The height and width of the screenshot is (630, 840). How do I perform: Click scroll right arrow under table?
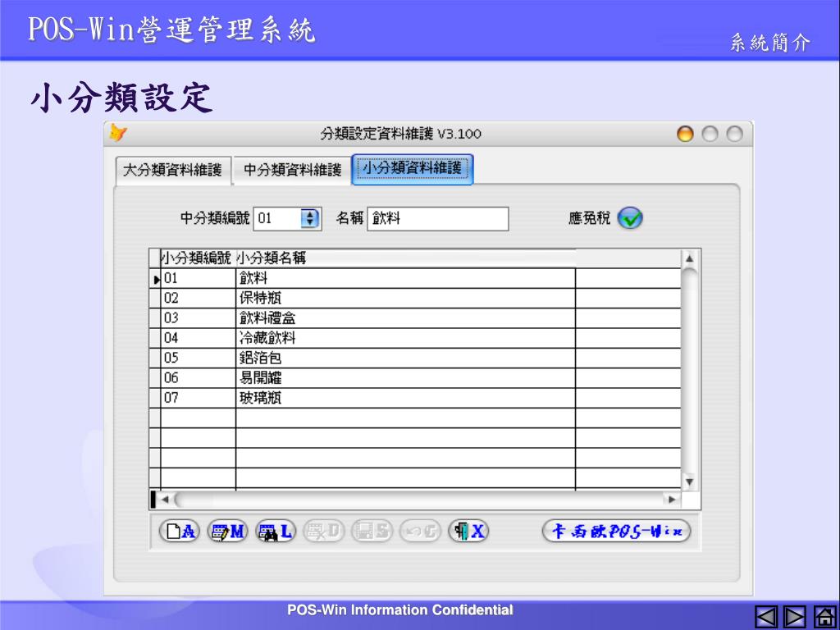pyautogui.click(x=671, y=500)
